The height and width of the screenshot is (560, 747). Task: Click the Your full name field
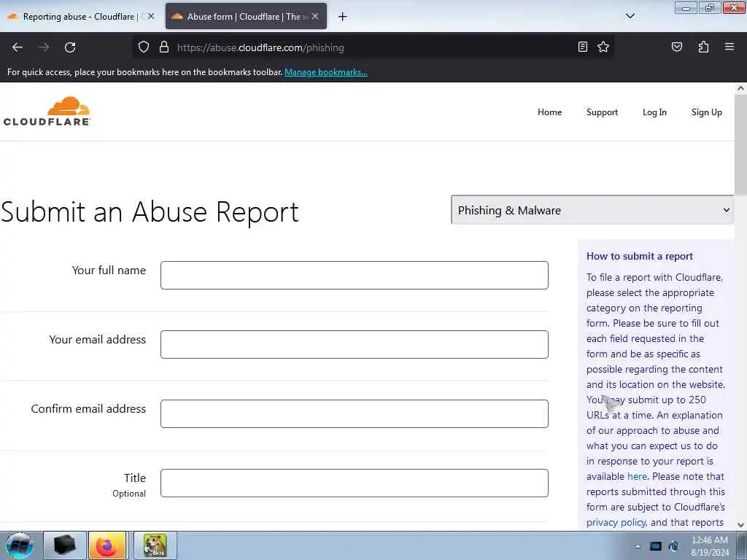[354, 275]
